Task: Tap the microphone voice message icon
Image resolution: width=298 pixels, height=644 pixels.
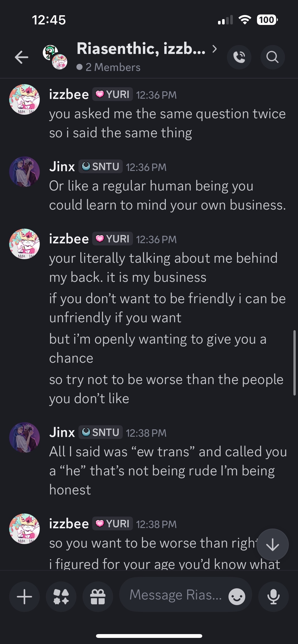Action: pos(273,596)
